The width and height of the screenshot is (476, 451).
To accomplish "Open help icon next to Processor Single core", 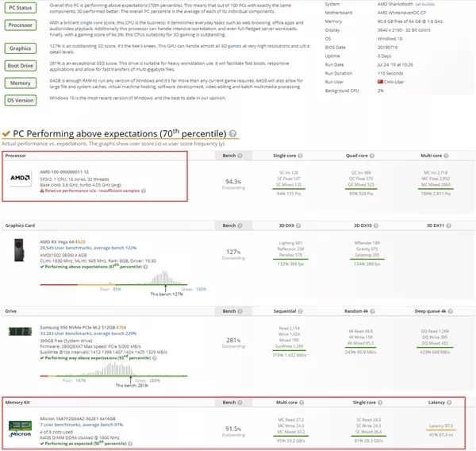I will point(300,156).
